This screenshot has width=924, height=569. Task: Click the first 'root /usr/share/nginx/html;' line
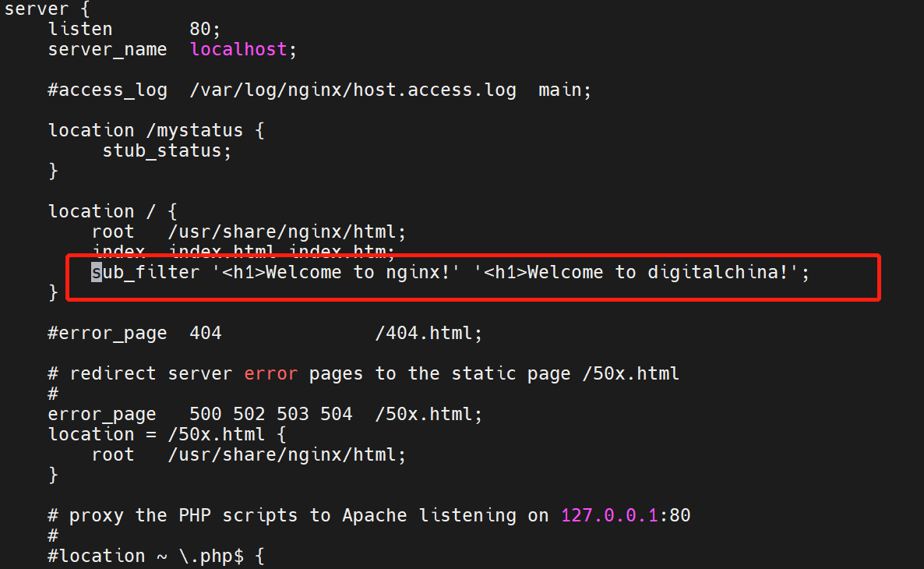249,231
